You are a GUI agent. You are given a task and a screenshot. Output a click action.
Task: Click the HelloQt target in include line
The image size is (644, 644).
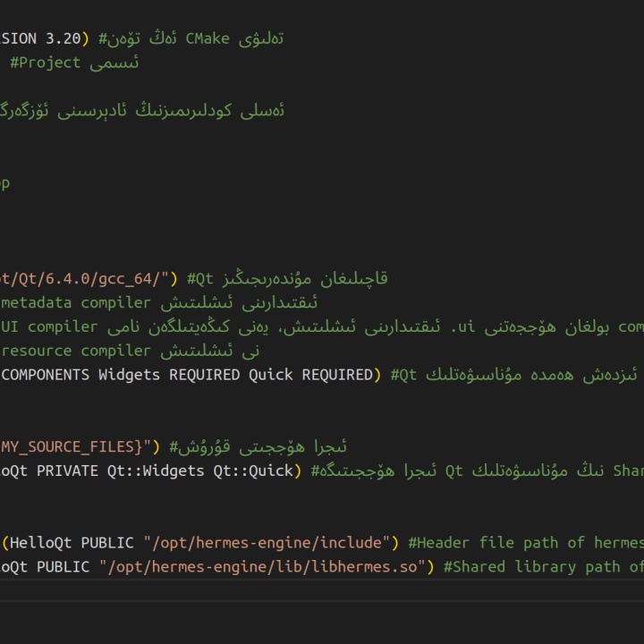click(40, 543)
